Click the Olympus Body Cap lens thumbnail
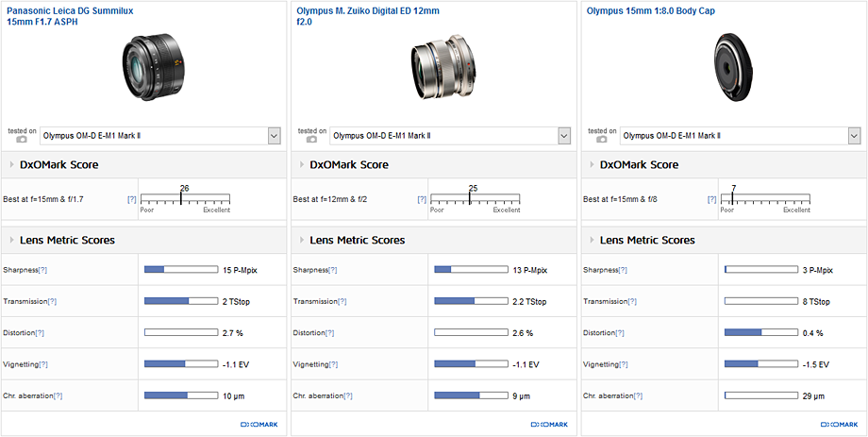This screenshot has width=868, height=437. [x=733, y=68]
